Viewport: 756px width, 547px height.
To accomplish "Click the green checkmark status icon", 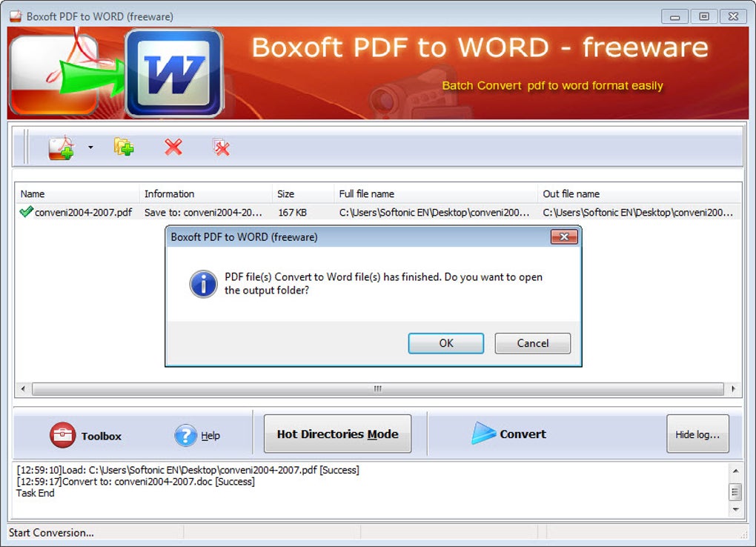I will (x=25, y=211).
